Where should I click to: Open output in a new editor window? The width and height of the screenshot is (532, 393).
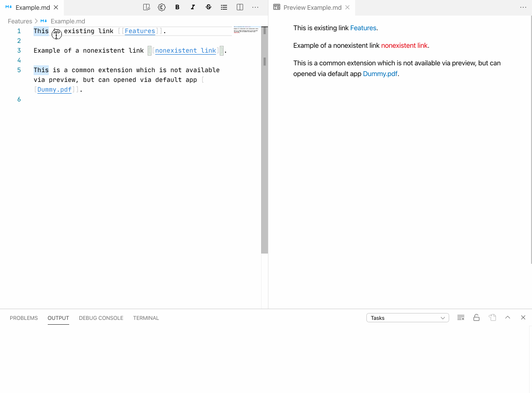tap(492, 317)
